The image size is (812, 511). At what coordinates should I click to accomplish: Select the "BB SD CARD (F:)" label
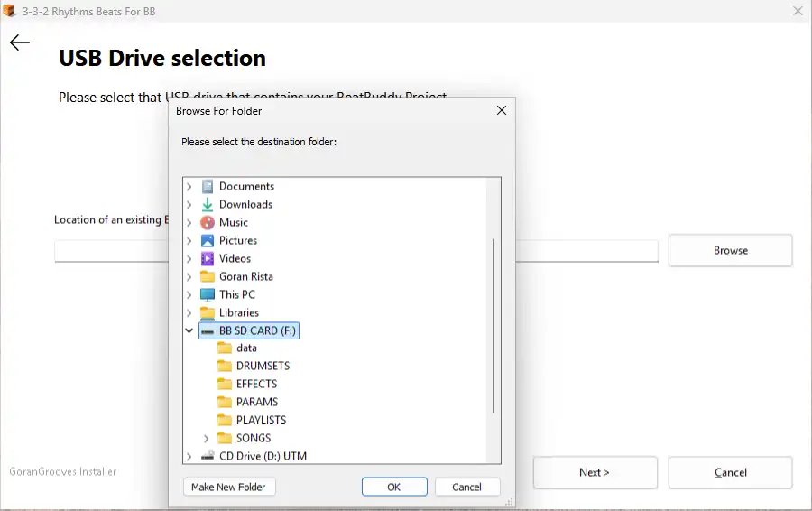257,330
